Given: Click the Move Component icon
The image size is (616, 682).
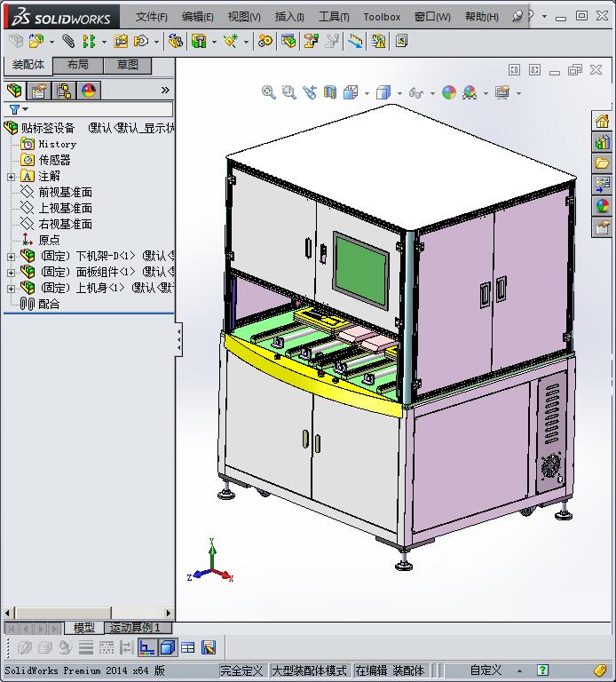Looking at the screenshot, I should (141, 42).
